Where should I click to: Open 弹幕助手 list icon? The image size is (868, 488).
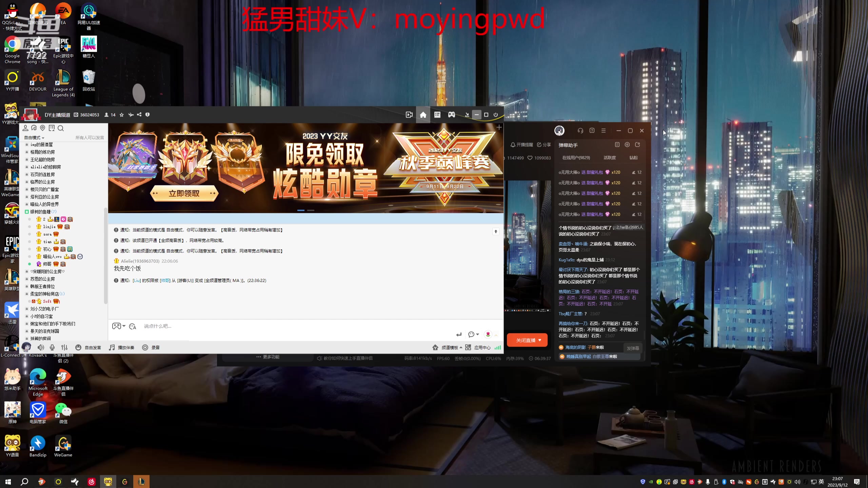(x=617, y=145)
